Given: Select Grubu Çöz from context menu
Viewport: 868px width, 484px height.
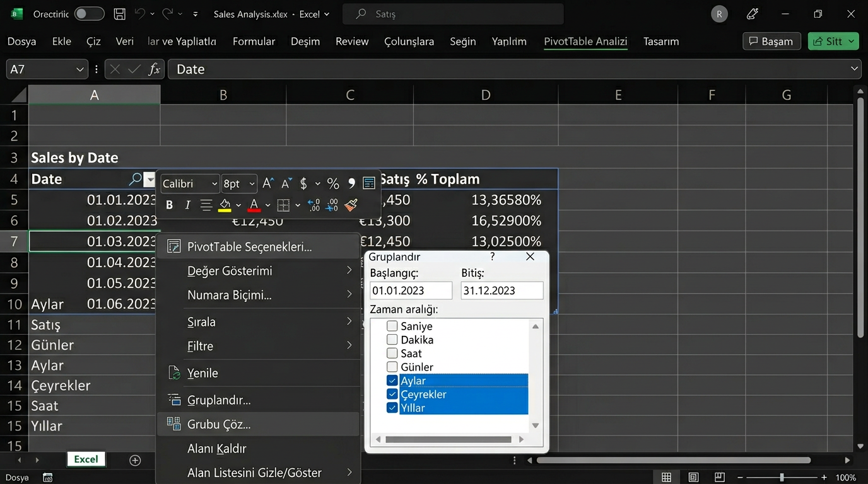Looking at the screenshot, I should pyautogui.click(x=218, y=424).
